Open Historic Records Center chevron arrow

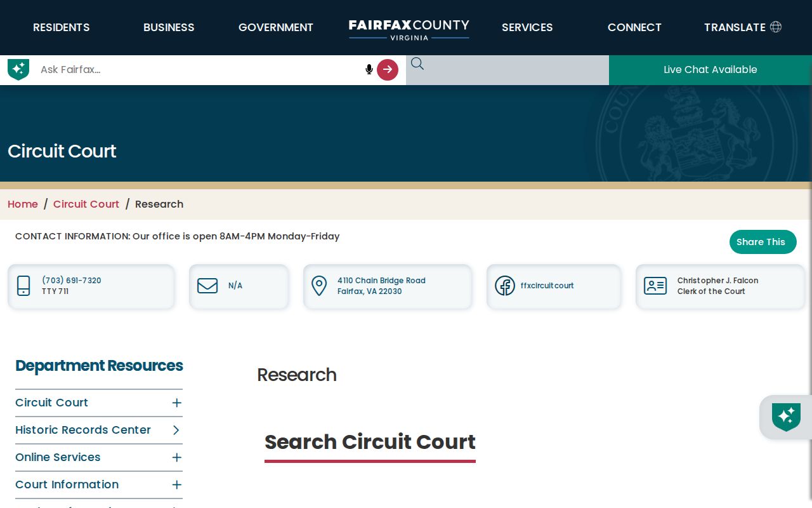coord(177,430)
